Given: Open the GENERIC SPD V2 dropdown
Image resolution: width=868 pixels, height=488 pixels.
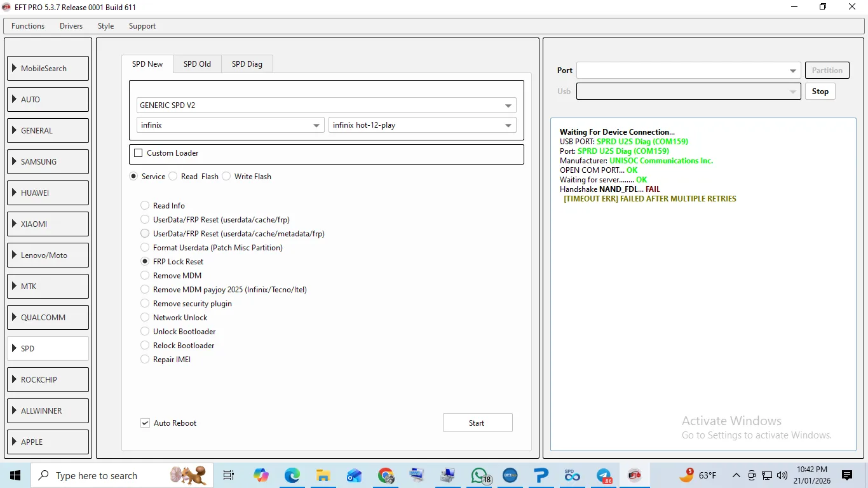Looking at the screenshot, I should 326,105.
